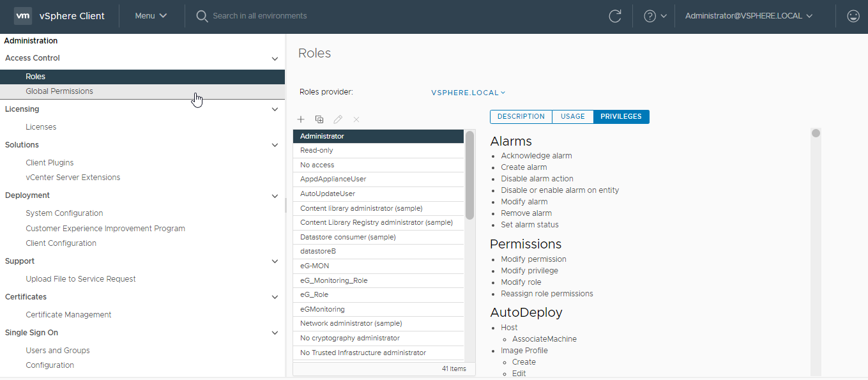Open Certificate Management
The width and height of the screenshot is (868, 380).
[68, 315]
